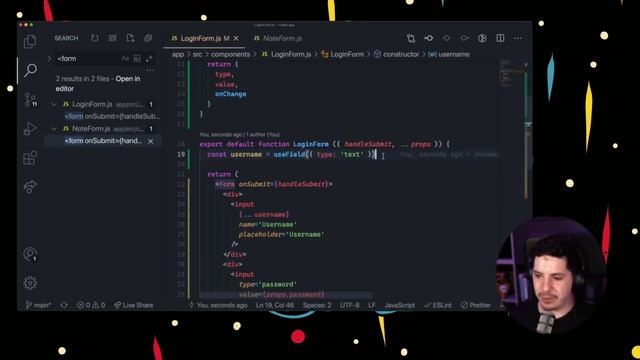The image size is (640, 360).
Task: Collapse NoteForm.js search results group
Action: click(x=54, y=129)
